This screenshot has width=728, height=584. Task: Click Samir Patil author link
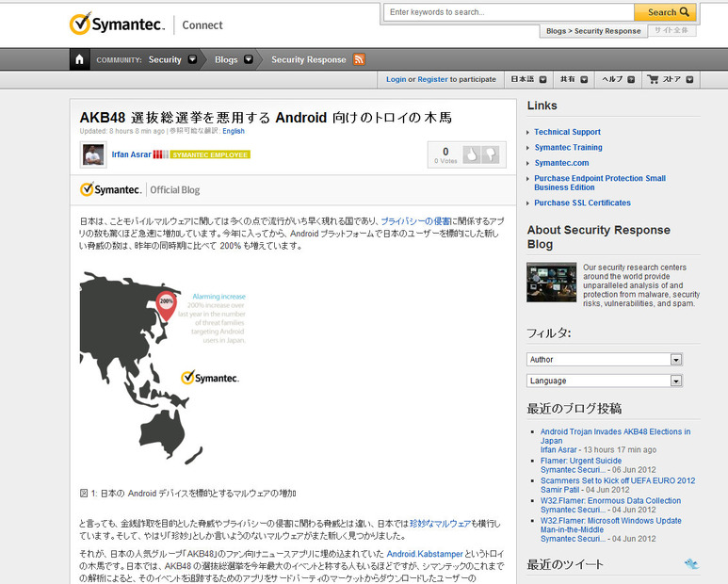point(559,490)
